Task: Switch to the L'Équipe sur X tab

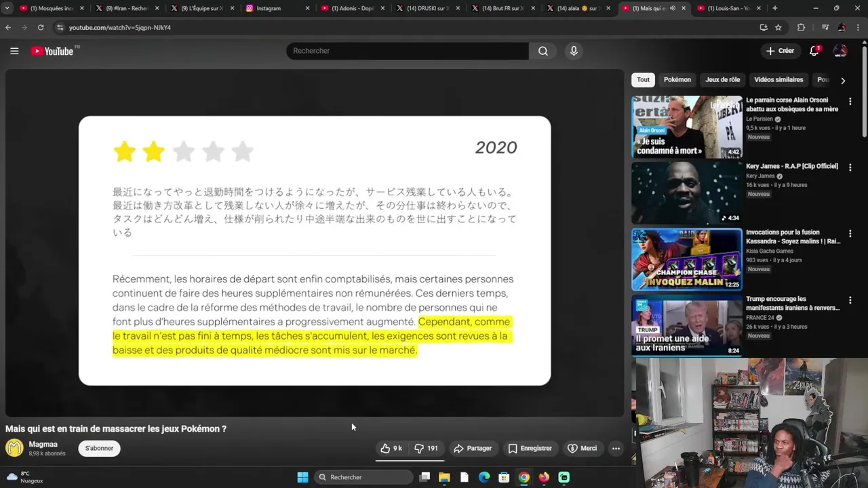Action: click(x=203, y=8)
